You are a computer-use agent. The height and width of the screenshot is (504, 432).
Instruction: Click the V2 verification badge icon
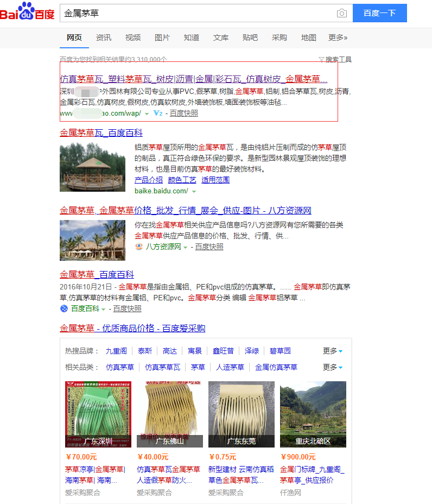pyautogui.click(x=158, y=113)
